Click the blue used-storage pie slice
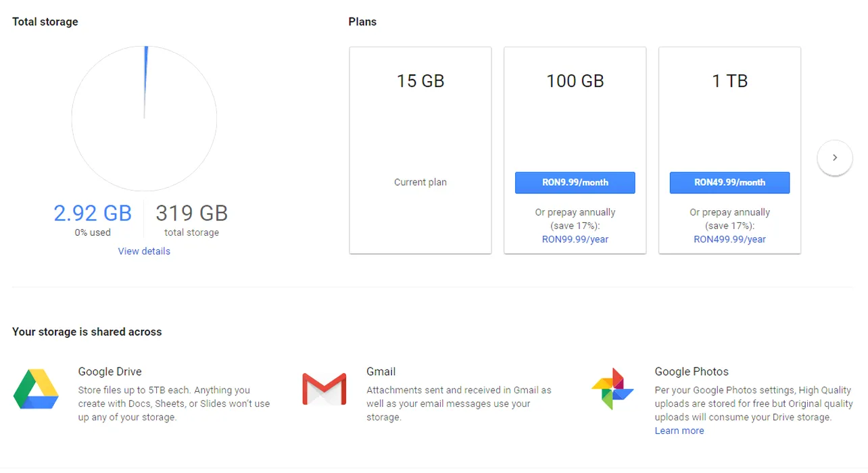The width and height of the screenshot is (868, 473). pyautogui.click(x=145, y=74)
